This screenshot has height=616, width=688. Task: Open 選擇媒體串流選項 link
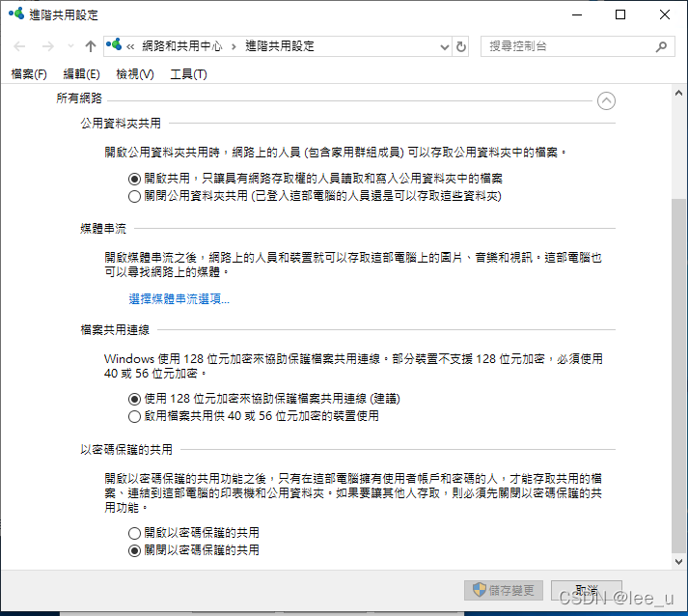coord(179,299)
